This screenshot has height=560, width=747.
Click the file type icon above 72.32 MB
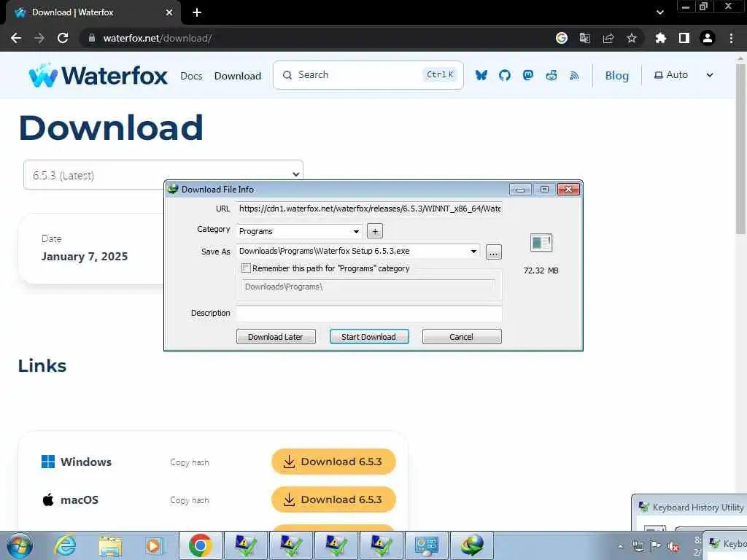click(x=541, y=243)
